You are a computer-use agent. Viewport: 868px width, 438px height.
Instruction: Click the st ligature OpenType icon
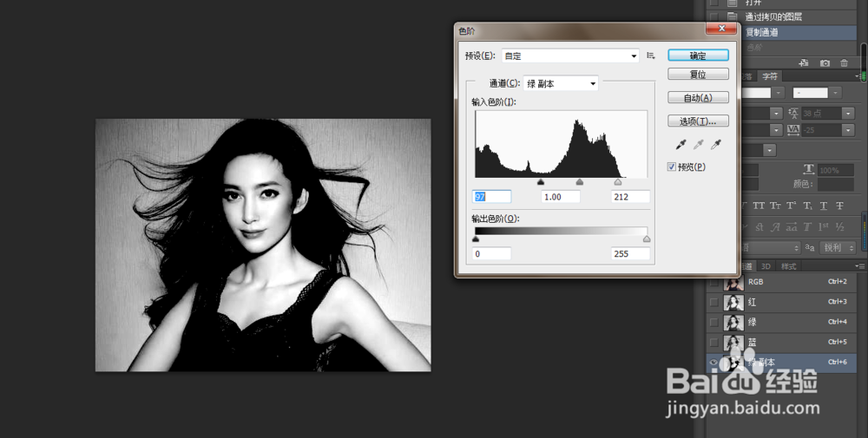pos(759,226)
